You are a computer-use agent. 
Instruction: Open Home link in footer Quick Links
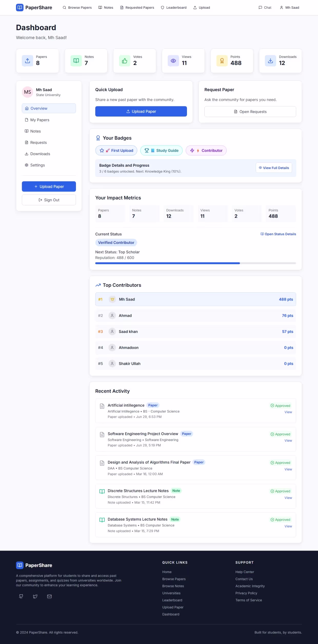[167, 572]
